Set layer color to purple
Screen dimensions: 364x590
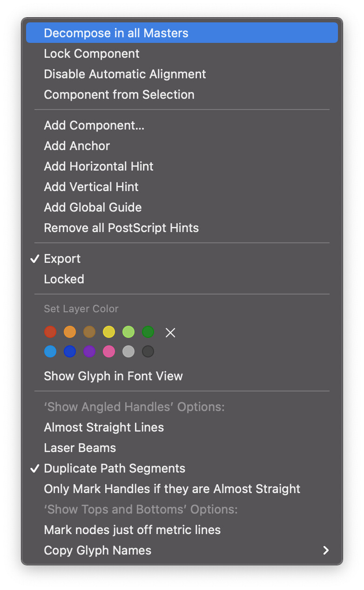coord(89,351)
